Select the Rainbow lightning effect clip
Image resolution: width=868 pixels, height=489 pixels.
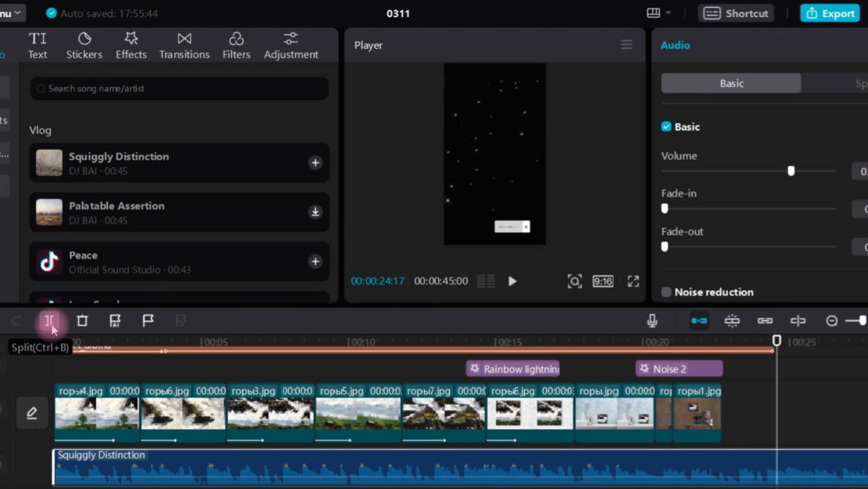click(x=513, y=369)
